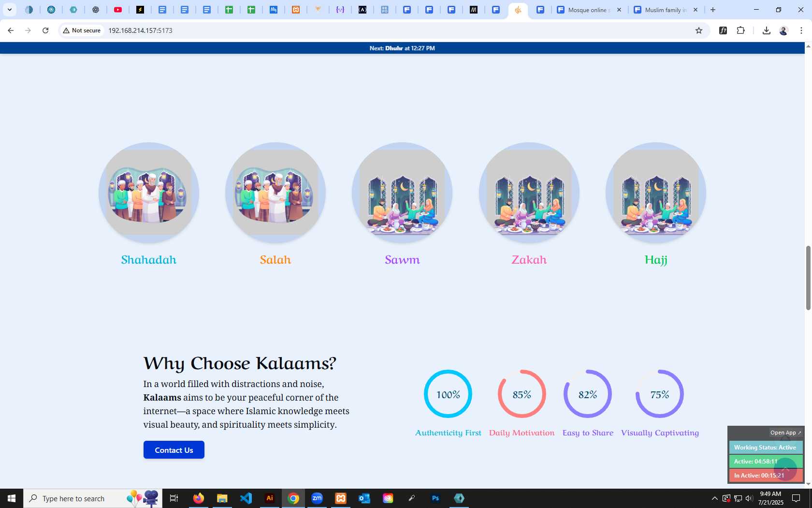Click the taskbar clock showing 9:49 AM
The width and height of the screenshot is (812, 508).
point(770,498)
